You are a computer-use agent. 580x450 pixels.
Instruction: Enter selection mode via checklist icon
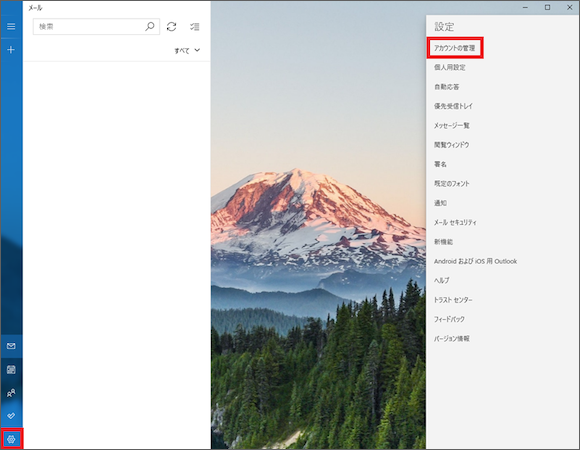[195, 27]
